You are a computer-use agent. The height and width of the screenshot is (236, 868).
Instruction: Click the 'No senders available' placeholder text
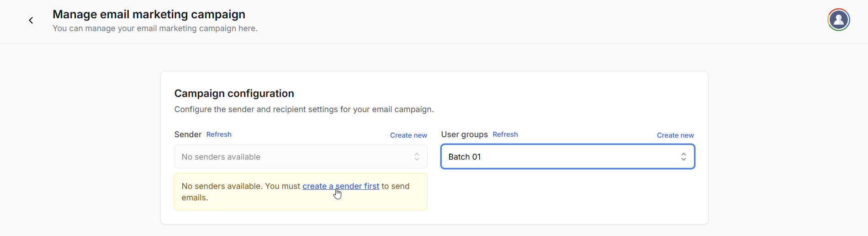coord(221,157)
